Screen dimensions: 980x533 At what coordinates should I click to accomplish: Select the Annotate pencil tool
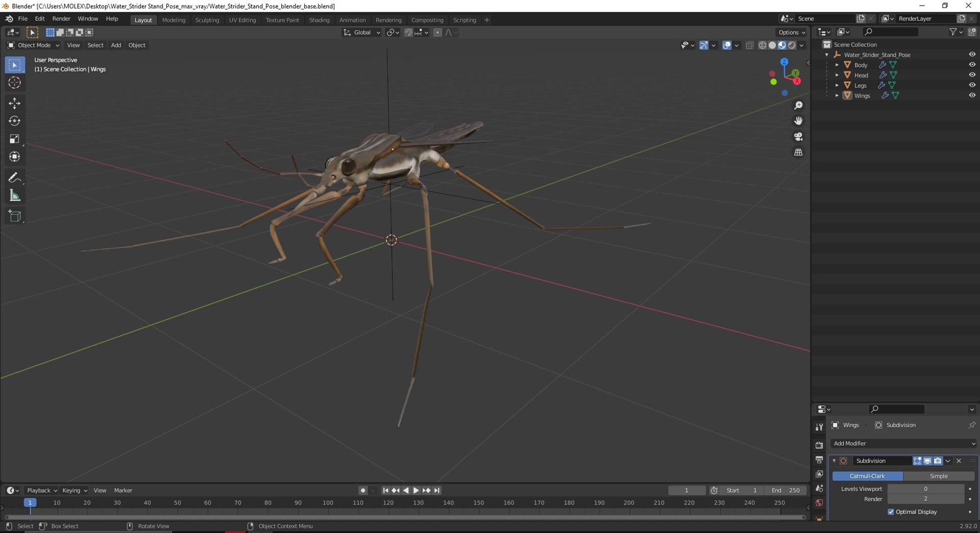point(14,177)
